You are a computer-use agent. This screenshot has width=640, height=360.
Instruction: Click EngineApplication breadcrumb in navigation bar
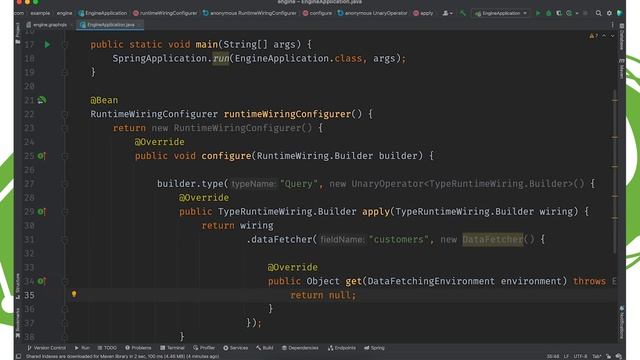coord(102,13)
